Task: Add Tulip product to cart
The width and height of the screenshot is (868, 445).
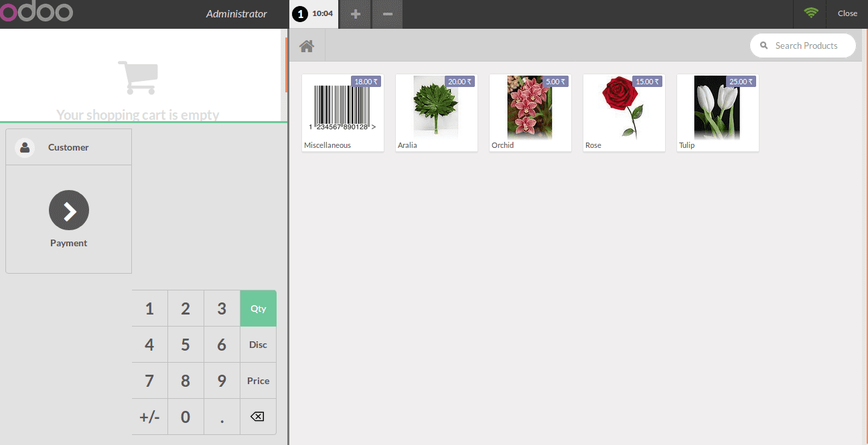Action: tap(718, 112)
